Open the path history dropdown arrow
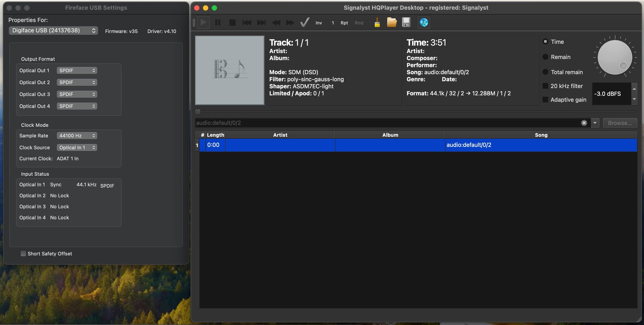The height and width of the screenshot is (325, 644). click(x=595, y=123)
